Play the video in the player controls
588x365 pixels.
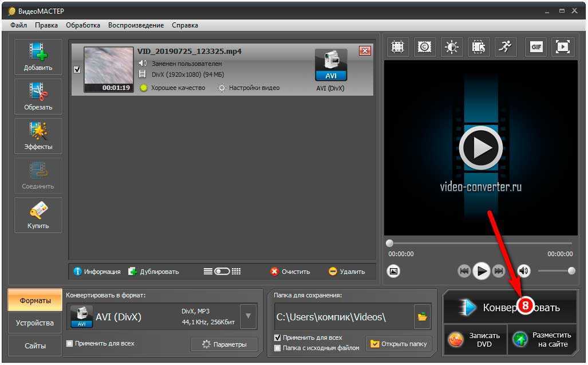482,271
